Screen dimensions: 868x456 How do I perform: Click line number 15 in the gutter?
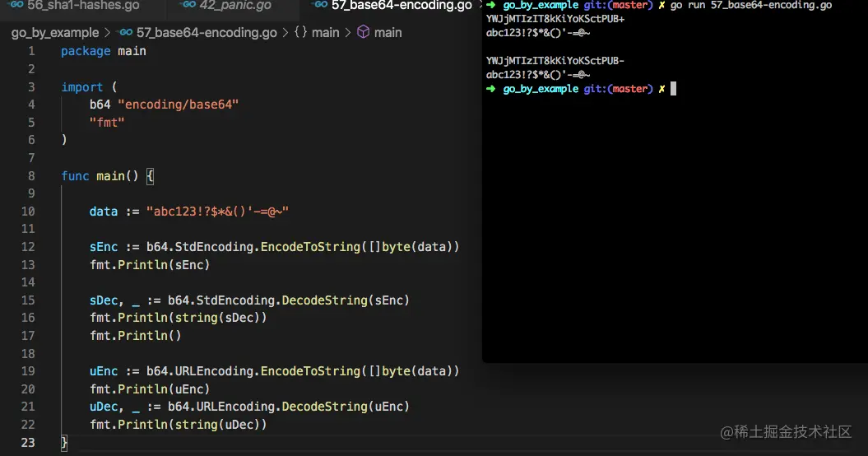click(x=28, y=300)
